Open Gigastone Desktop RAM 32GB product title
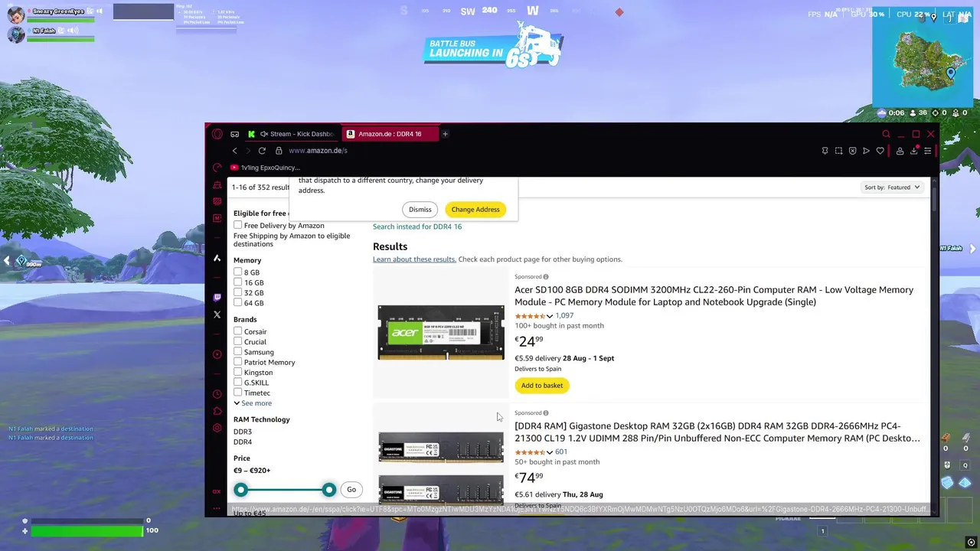Image resolution: width=980 pixels, height=551 pixels. tap(717, 432)
